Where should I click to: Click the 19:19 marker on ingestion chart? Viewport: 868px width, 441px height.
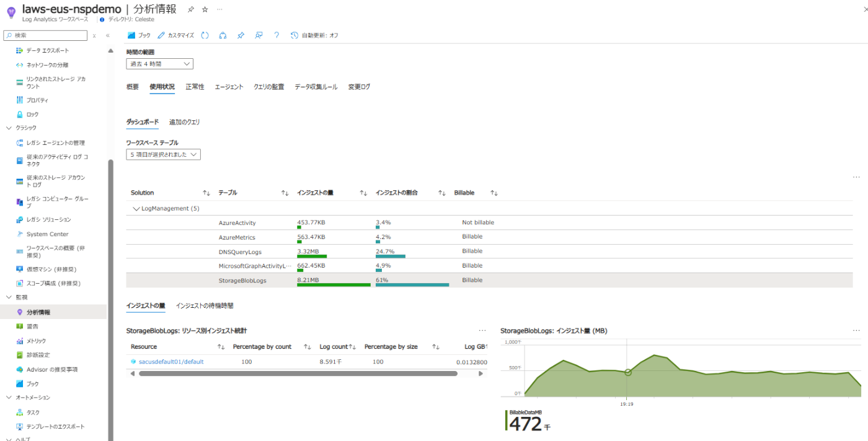click(x=627, y=372)
